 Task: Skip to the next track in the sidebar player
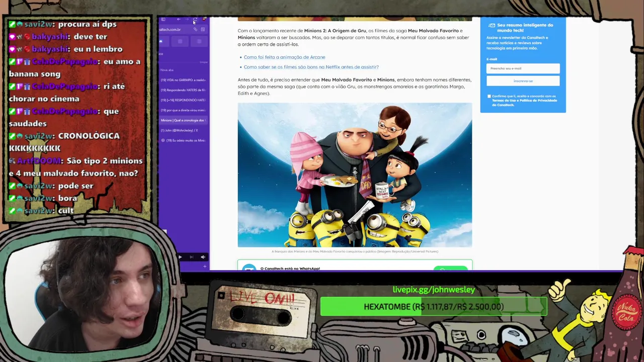coord(191,257)
